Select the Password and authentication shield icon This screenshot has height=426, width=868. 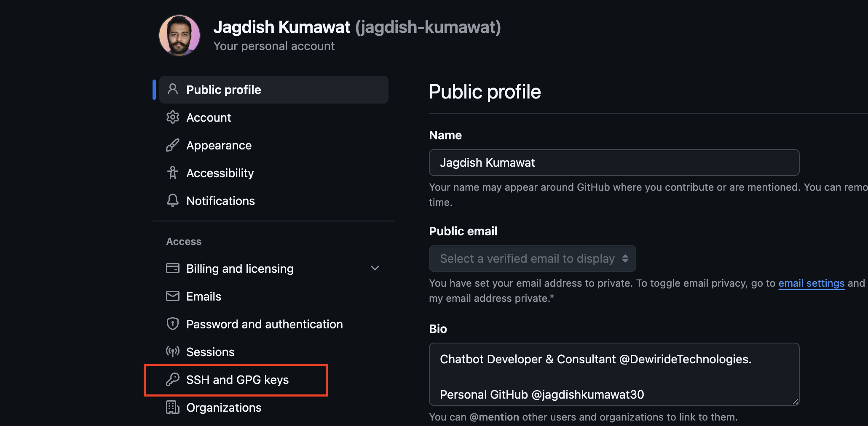tap(173, 324)
